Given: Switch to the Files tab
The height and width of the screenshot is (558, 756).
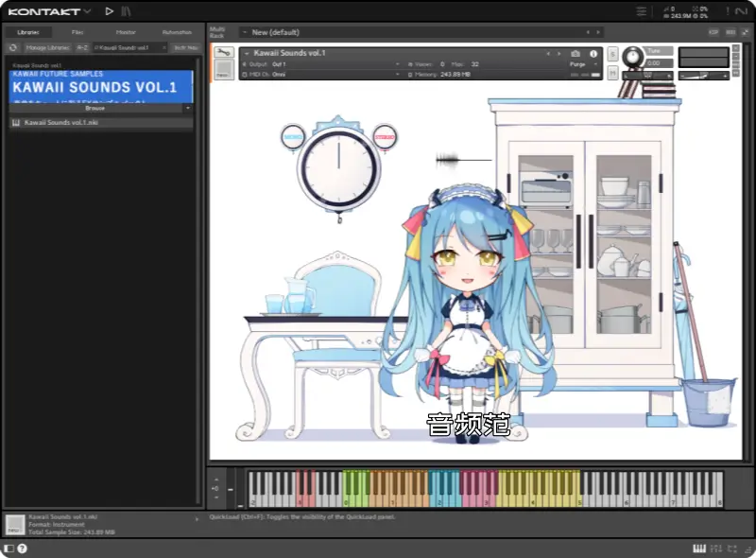Looking at the screenshot, I should (77, 32).
